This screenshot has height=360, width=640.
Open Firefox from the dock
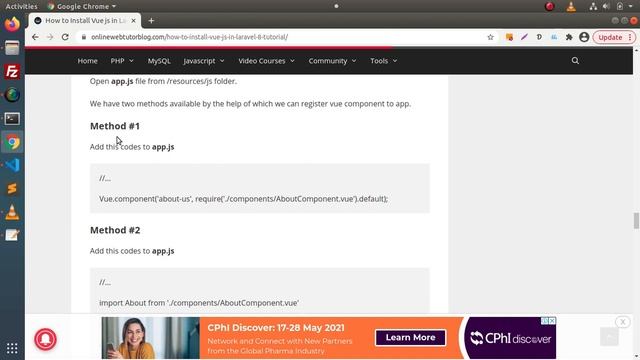coord(12,24)
